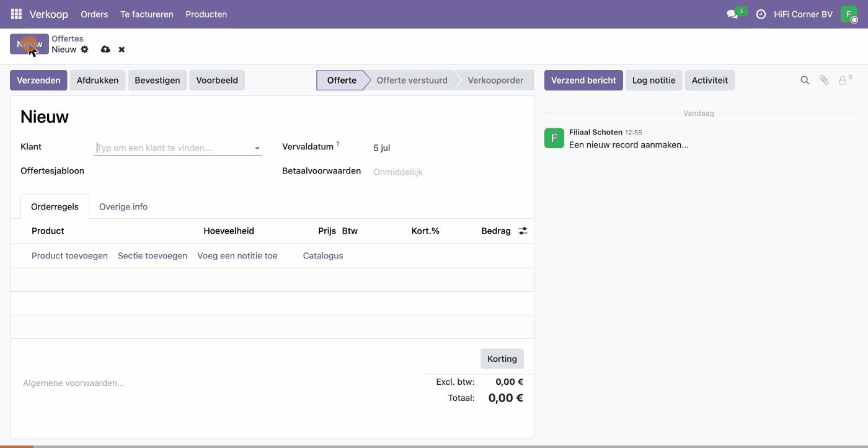Image resolution: width=868 pixels, height=448 pixels.
Task: Select the Offerte verstuurd status stage
Action: tap(412, 80)
